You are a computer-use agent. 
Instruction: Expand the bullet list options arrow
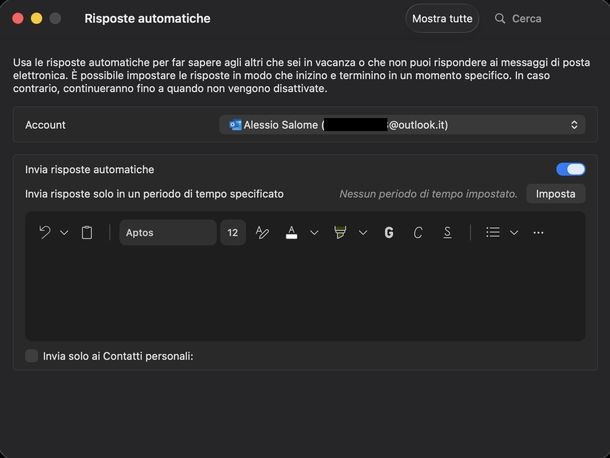coord(514,233)
